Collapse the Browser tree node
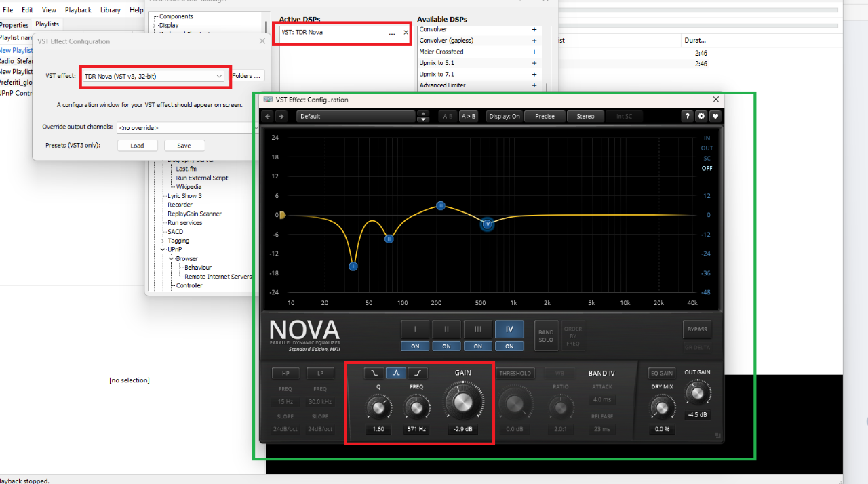Image resolution: width=868 pixels, height=484 pixels. [x=172, y=258]
